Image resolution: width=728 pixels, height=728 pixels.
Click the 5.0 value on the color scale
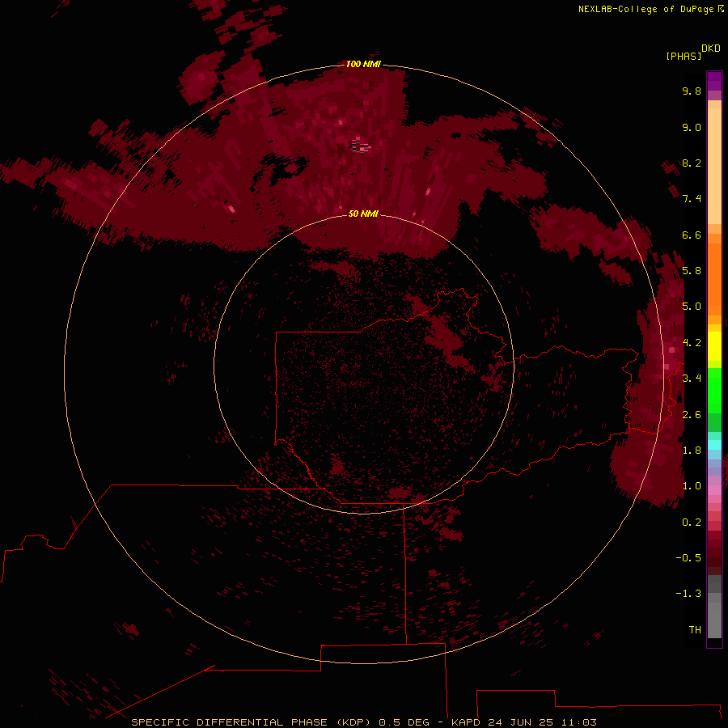(692, 307)
